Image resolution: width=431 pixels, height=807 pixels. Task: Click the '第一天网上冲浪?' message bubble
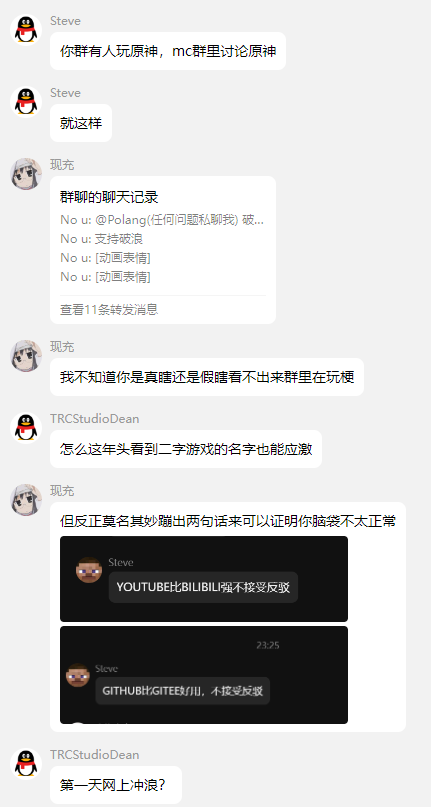click(116, 785)
